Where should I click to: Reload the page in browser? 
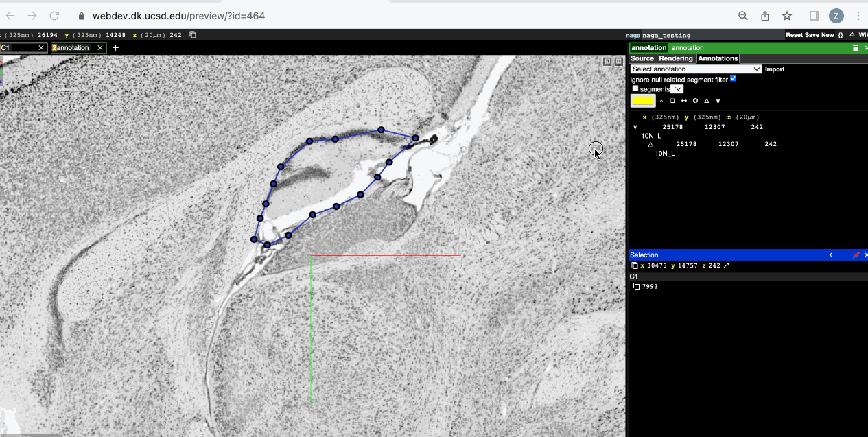54,16
